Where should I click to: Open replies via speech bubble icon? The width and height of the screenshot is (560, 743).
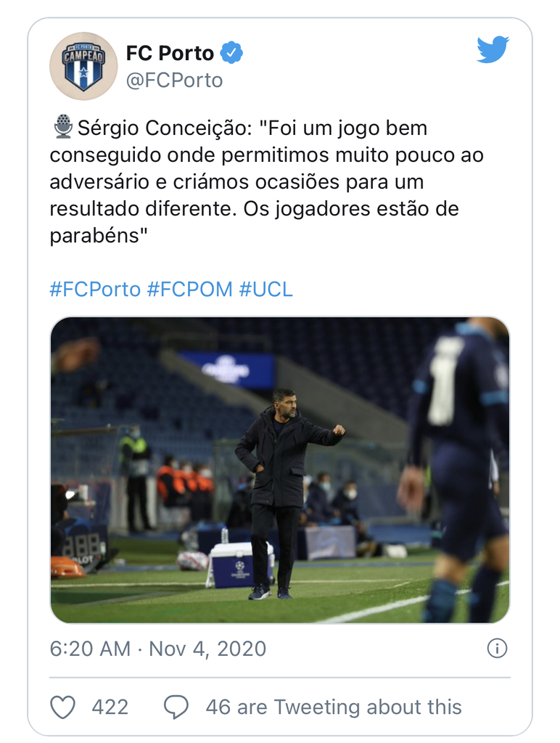(176, 707)
